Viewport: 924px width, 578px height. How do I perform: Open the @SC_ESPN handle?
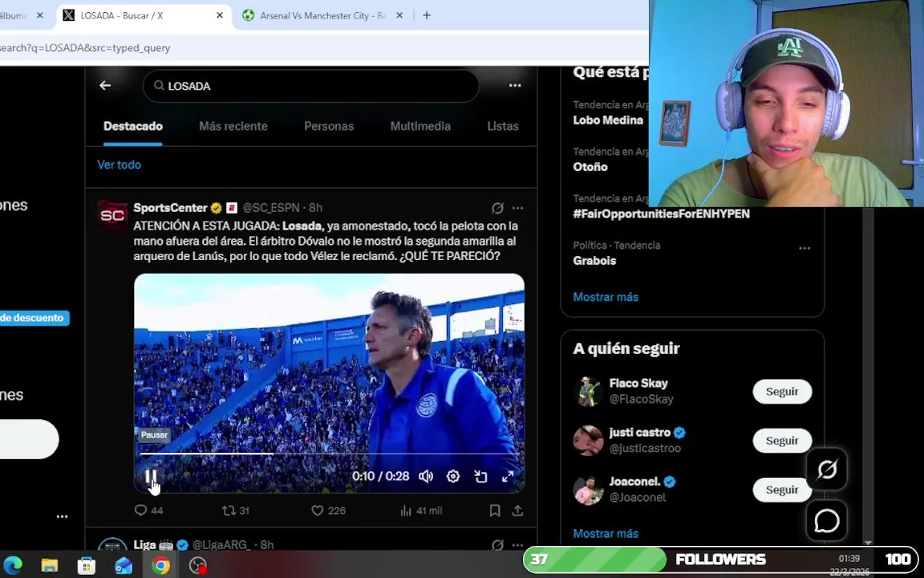(x=270, y=208)
